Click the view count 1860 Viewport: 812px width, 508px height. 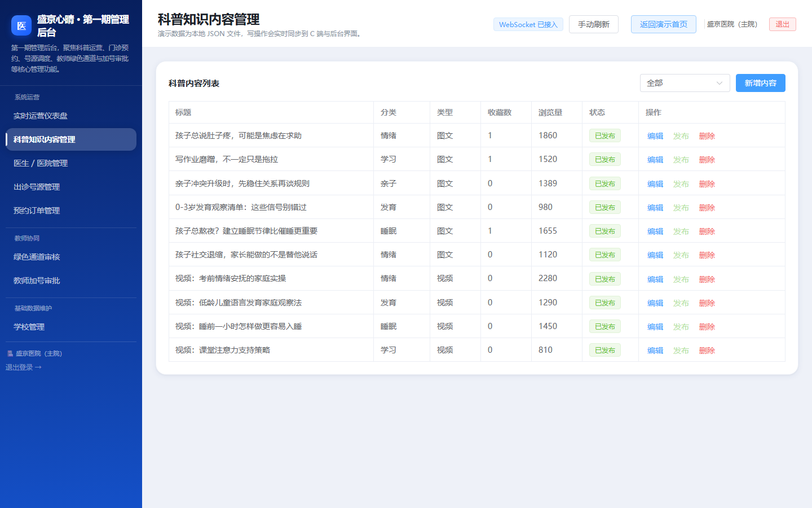pos(548,135)
